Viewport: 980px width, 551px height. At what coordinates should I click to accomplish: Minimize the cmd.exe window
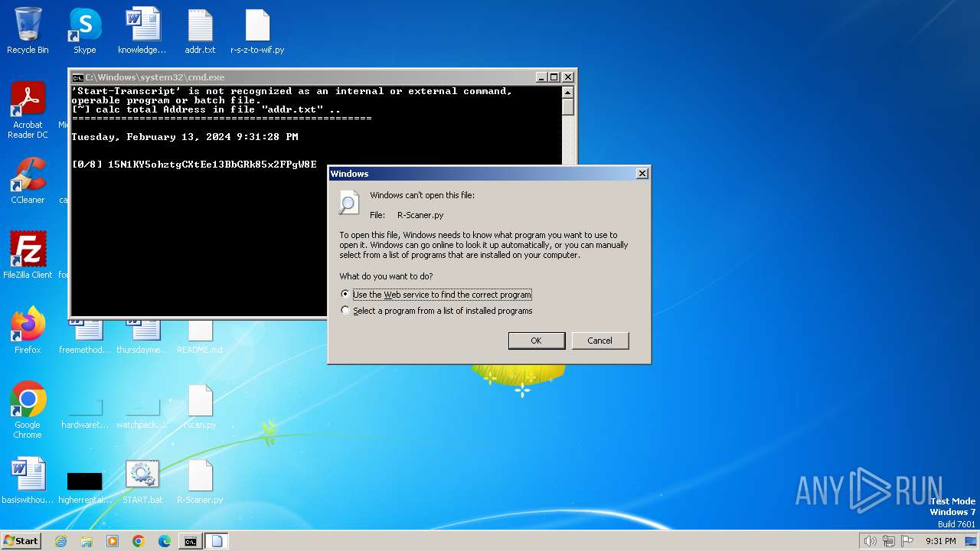click(541, 77)
